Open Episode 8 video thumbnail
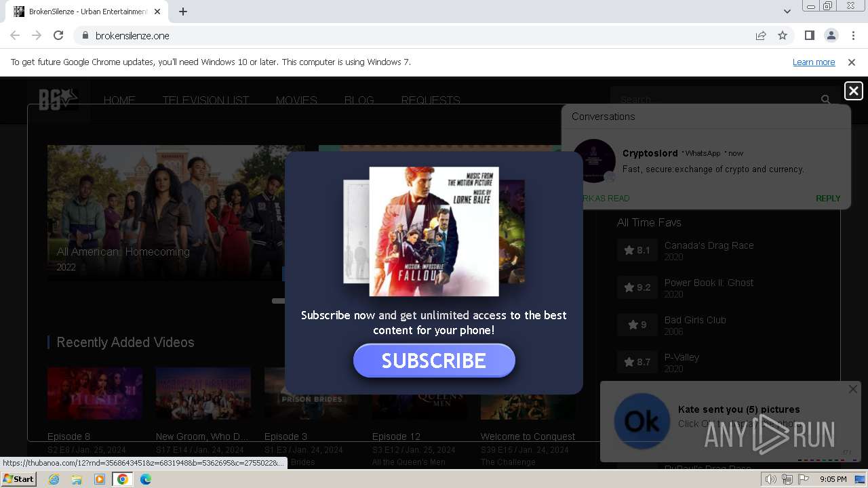Viewport: 868px width, 488px height. [x=95, y=394]
